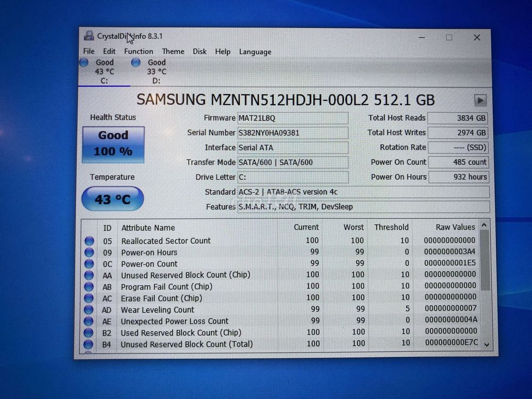Image resolution: width=532 pixels, height=399 pixels.
Task: Click the Attribute Name column header
Action: tap(148, 228)
